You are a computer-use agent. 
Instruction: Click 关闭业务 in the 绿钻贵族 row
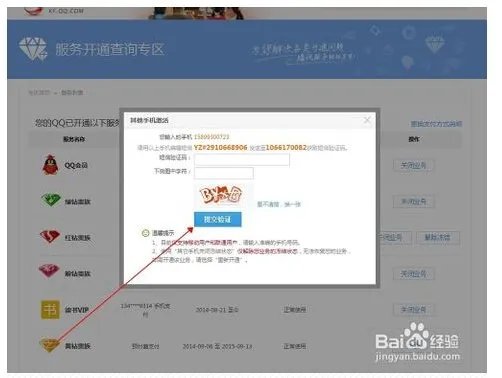(x=413, y=201)
